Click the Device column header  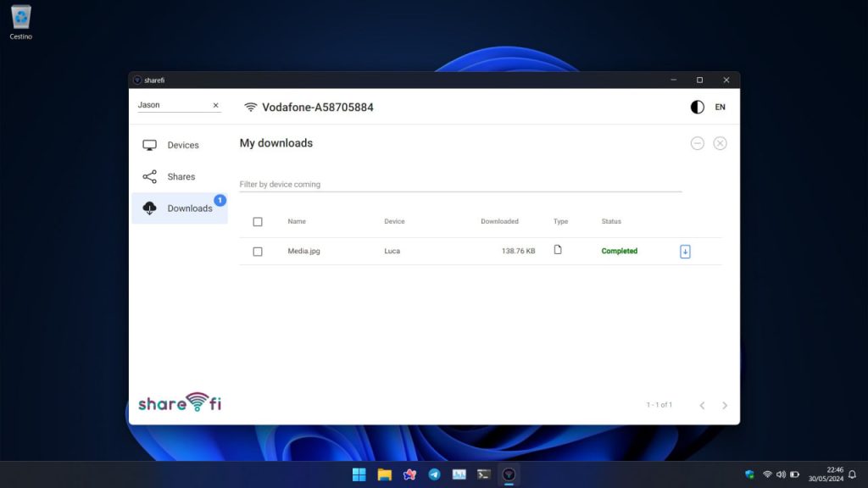pos(394,221)
